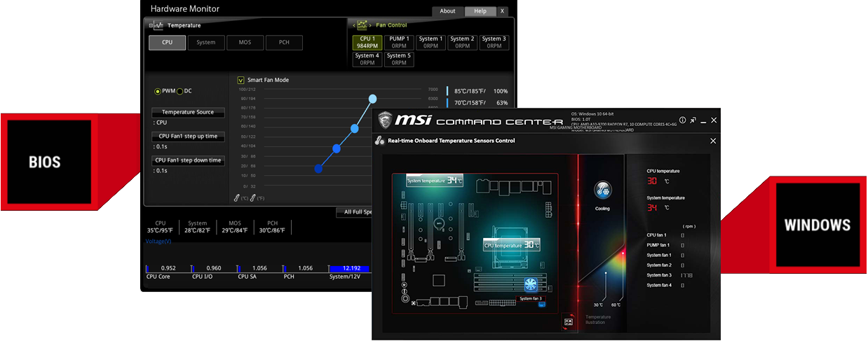Switch to the CPU temperature tab
This screenshot has height=341, width=868.
coord(167,43)
